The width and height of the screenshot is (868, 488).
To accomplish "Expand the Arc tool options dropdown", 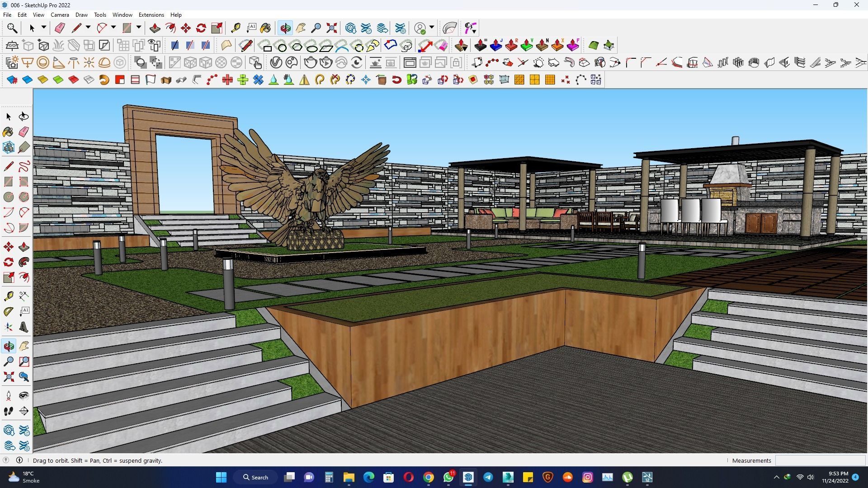I will point(113,28).
